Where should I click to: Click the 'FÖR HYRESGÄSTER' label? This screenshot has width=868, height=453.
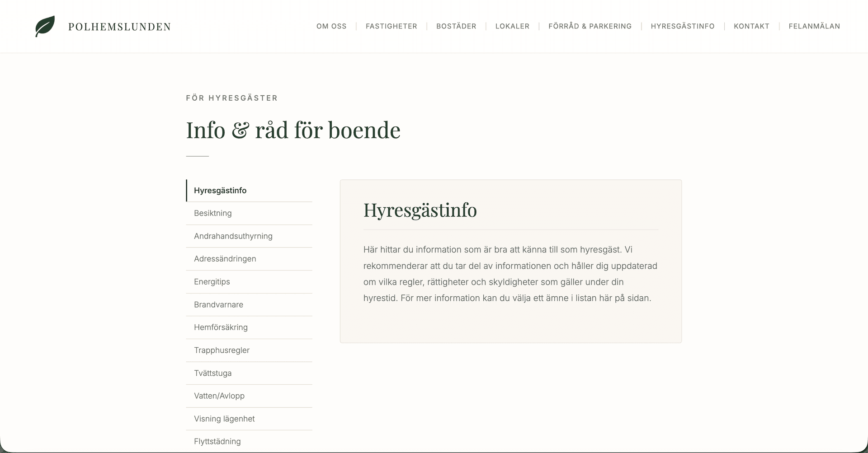tap(232, 98)
